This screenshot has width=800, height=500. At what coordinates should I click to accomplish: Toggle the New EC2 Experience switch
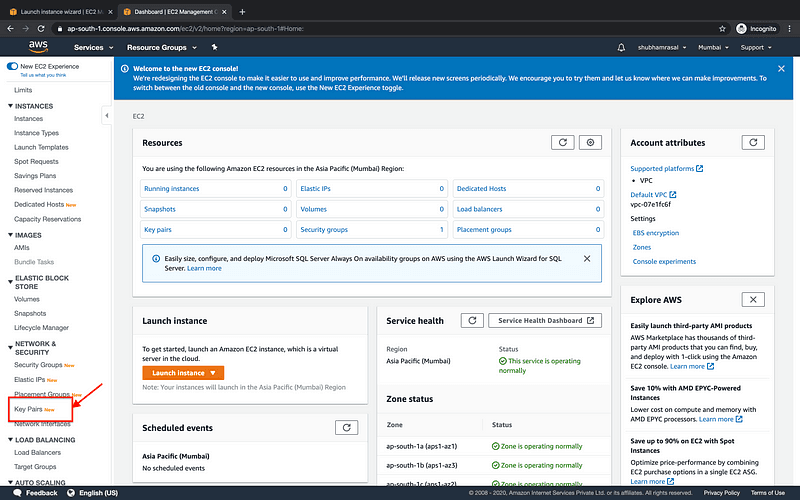point(12,66)
